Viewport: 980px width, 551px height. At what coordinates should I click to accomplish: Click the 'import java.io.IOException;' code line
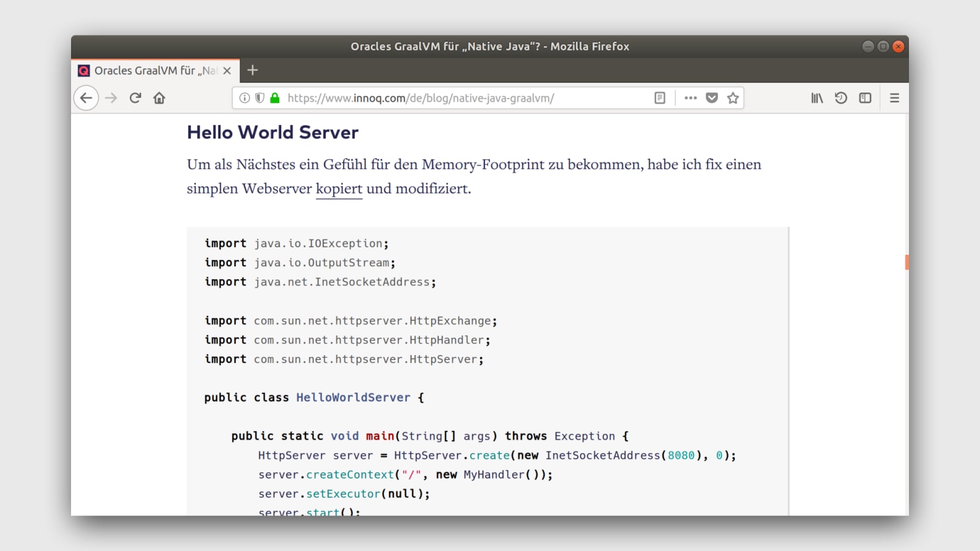[296, 244]
